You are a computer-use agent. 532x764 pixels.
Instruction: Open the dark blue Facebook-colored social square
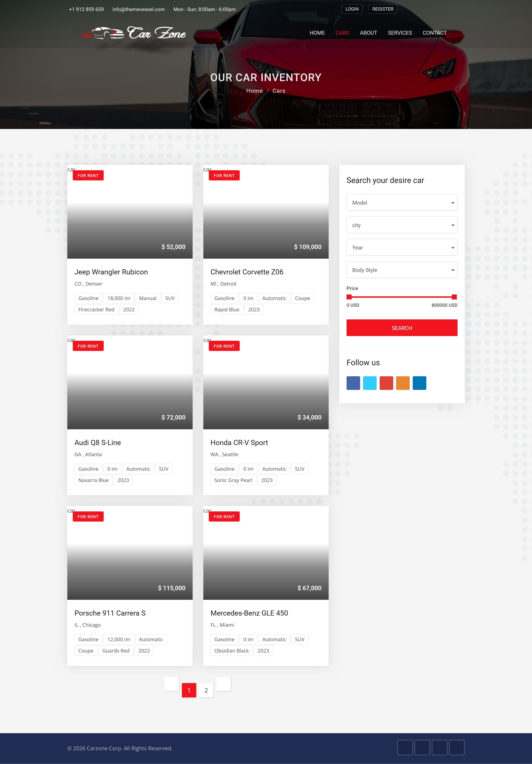coord(353,383)
